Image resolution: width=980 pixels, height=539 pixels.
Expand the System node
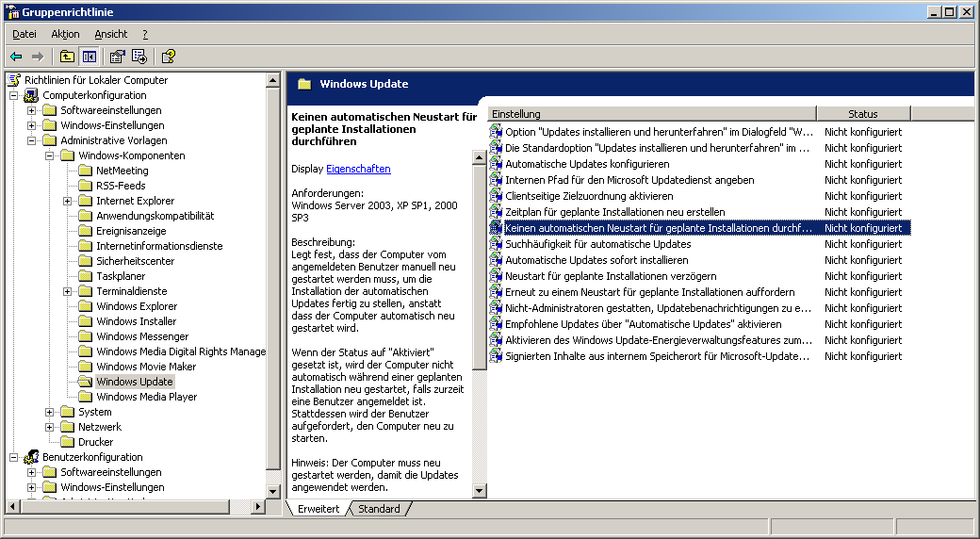click(49, 412)
